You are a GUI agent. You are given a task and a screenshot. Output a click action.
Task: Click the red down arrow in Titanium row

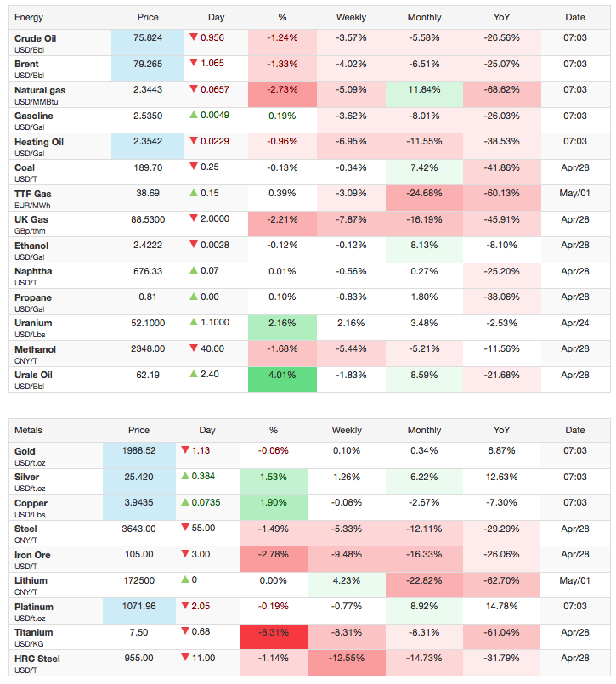pyautogui.click(x=185, y=631)
